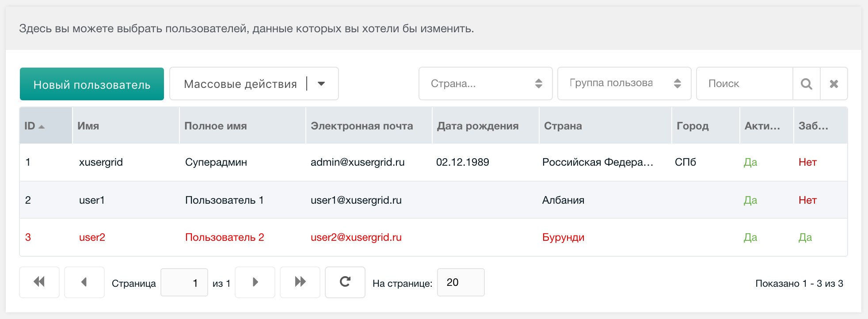Sort by Электронная почта column header
This screenshot has height=319, width=868.
[362, 126]
